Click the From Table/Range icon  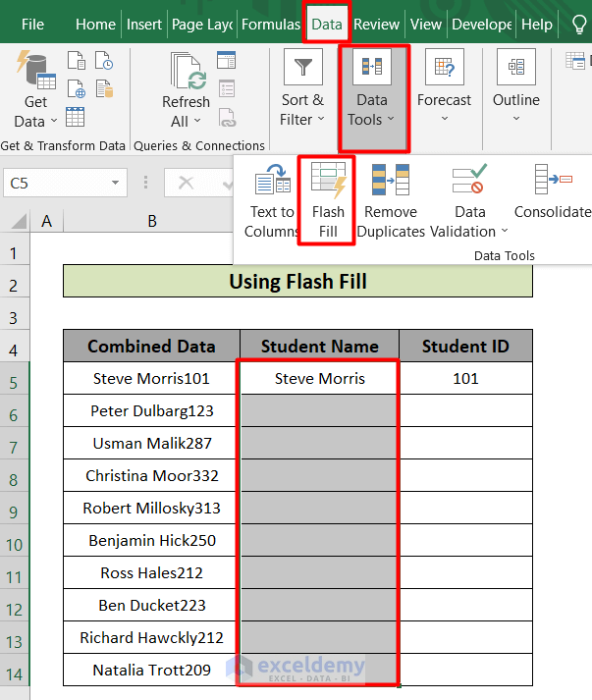tap(75, 117)
